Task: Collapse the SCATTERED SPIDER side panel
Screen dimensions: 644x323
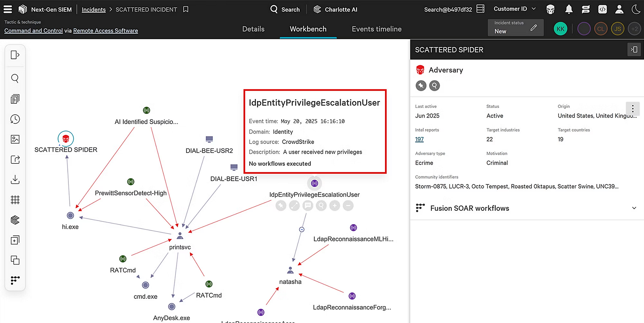Action: pyautogui.click(x=634, y=49)
